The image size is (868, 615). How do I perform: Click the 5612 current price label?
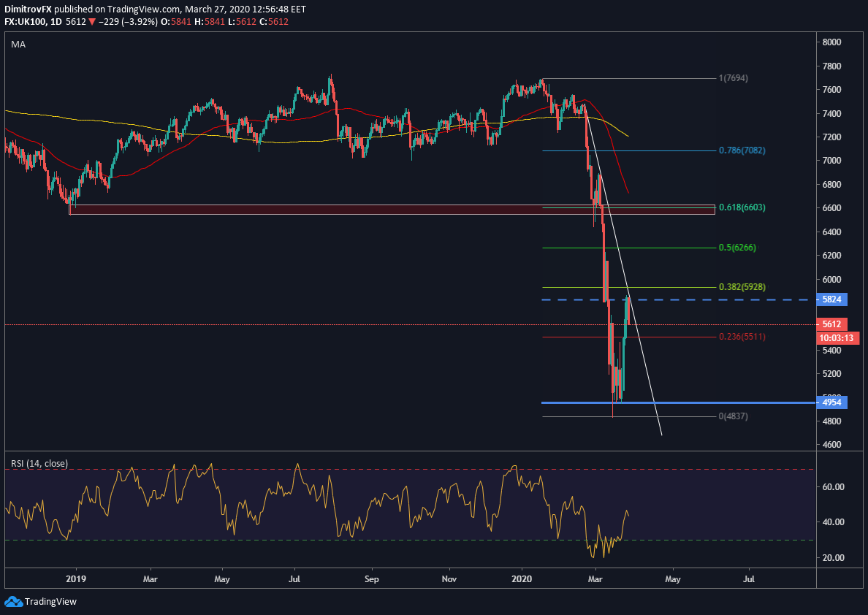coord(832,324)
